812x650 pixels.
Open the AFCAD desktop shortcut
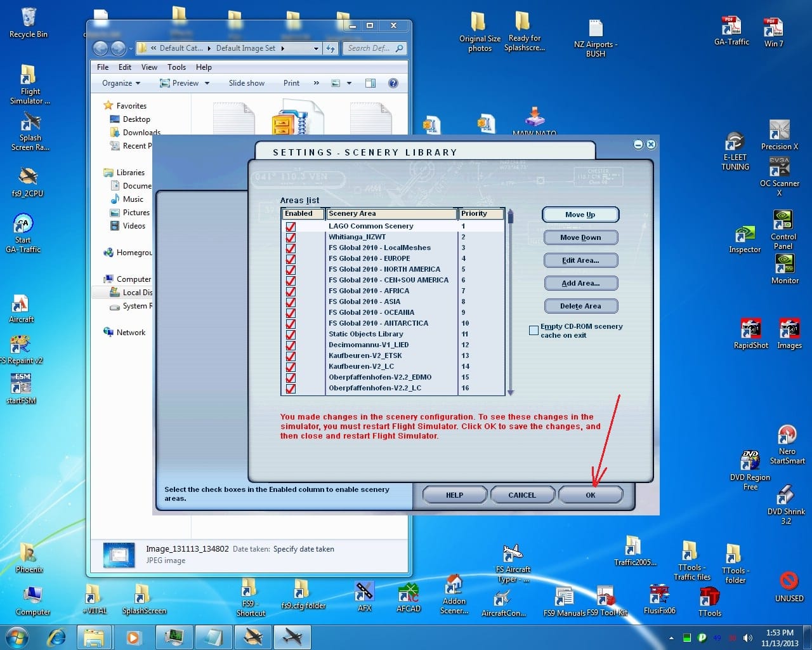[x=409, y=595]
